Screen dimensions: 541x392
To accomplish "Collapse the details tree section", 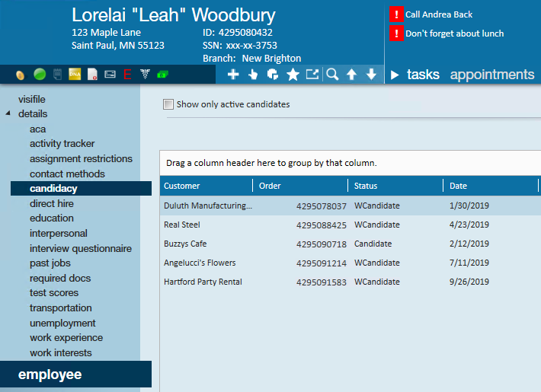I will 8,113.
